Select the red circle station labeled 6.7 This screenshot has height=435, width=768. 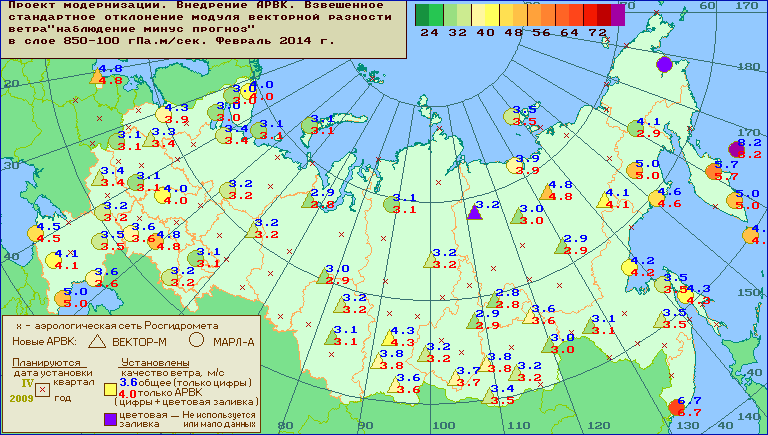tap(676, 407)
